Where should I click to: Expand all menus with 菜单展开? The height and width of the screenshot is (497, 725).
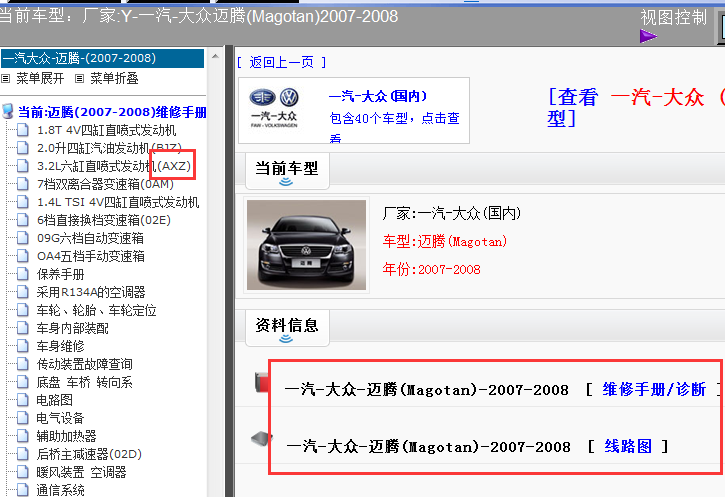[x=40, y=79]
